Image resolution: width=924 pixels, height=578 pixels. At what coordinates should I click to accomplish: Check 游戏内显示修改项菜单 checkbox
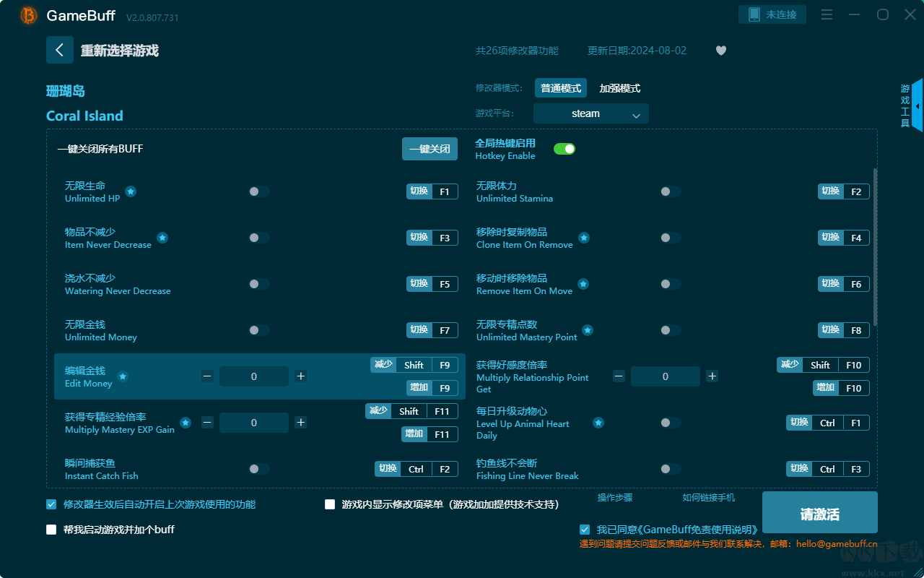click(330, 504)
